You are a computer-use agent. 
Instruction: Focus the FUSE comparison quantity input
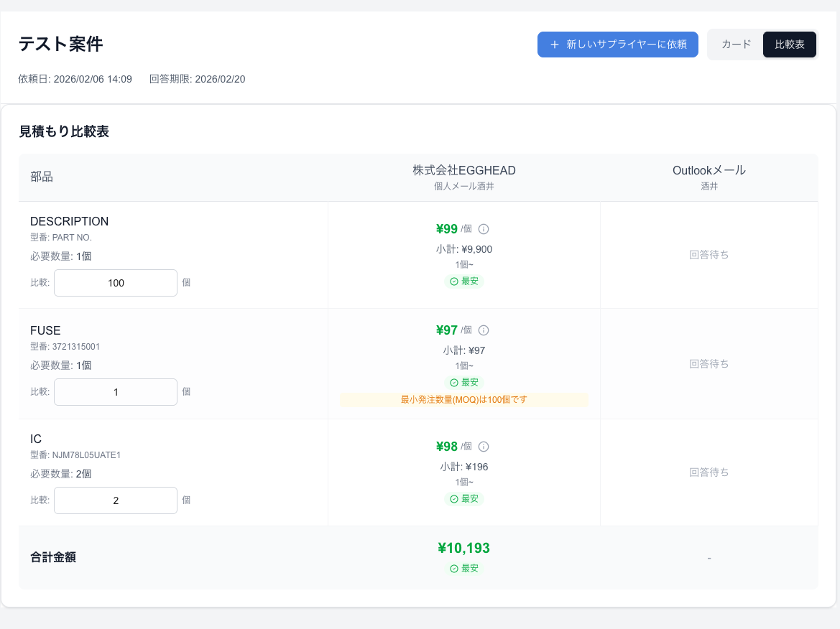click(116, 392)
